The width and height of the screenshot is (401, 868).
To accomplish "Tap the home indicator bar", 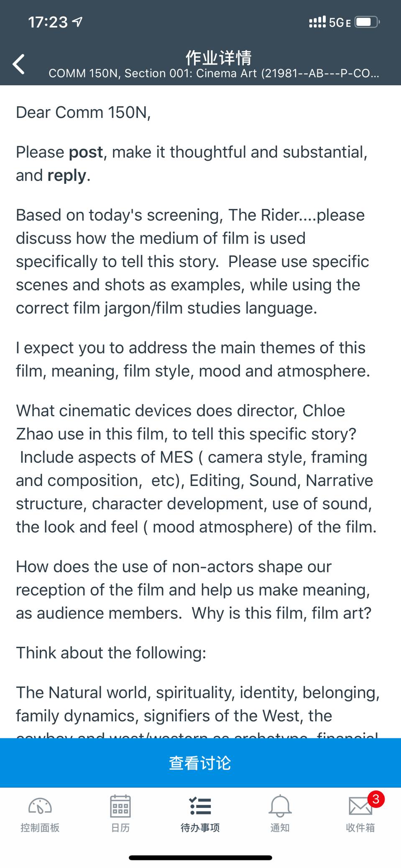I will tap(200, 858).
